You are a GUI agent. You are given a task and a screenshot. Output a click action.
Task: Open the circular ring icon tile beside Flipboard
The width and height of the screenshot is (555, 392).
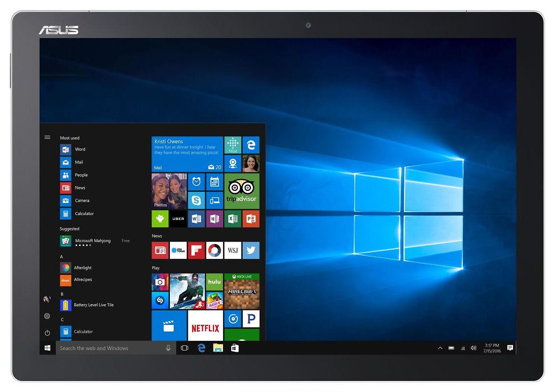click(x=214, y=250)
